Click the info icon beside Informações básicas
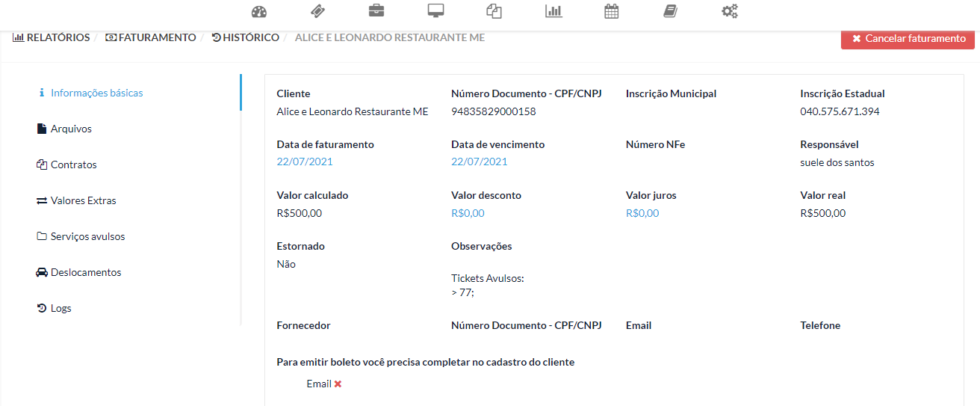The image size is (980, 406). [x=42, y=93]
